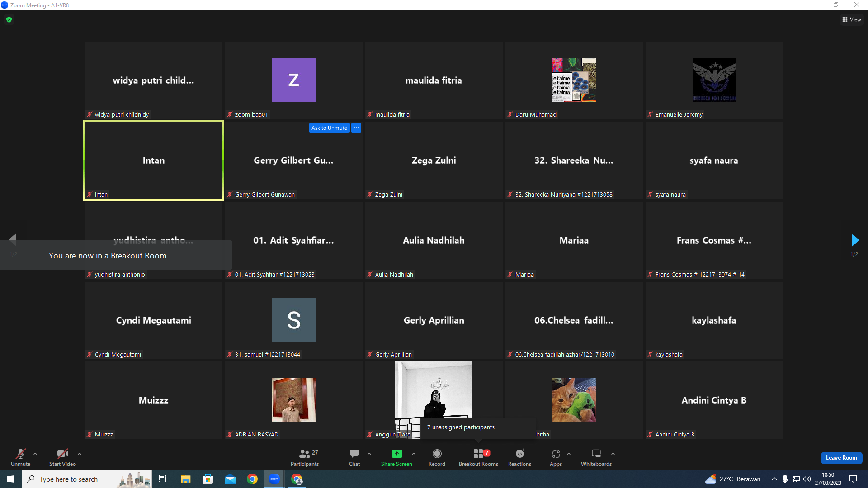868x488 pixels.
Task: Expand the video options arrow beside Start Video
Action: click(x=80, y=454)
